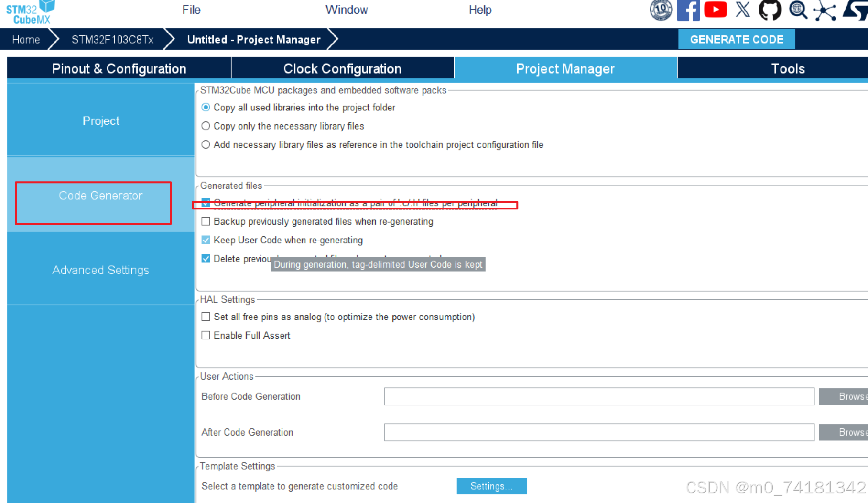Image resolution: width=868 pixels, height=503 pixels.
Task: Open the X (Twitter) icon link
Action: [x=743, y=10]
